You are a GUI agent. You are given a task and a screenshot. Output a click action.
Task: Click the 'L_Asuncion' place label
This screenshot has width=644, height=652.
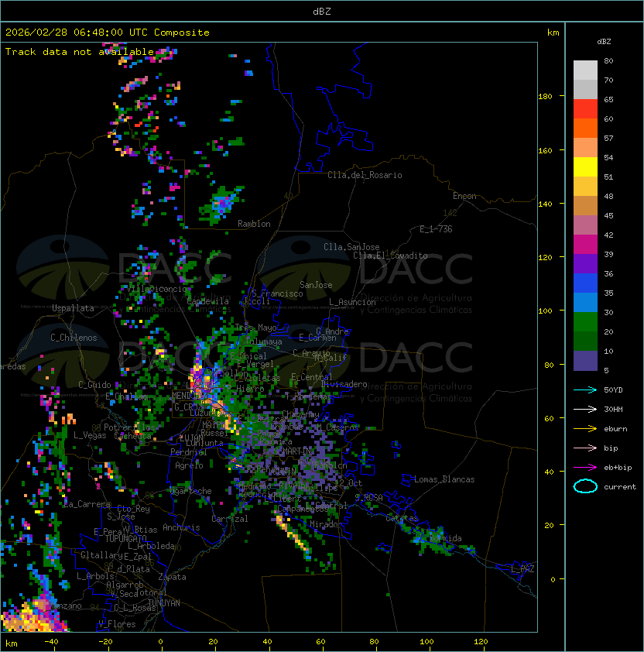(x=352, y=302)
